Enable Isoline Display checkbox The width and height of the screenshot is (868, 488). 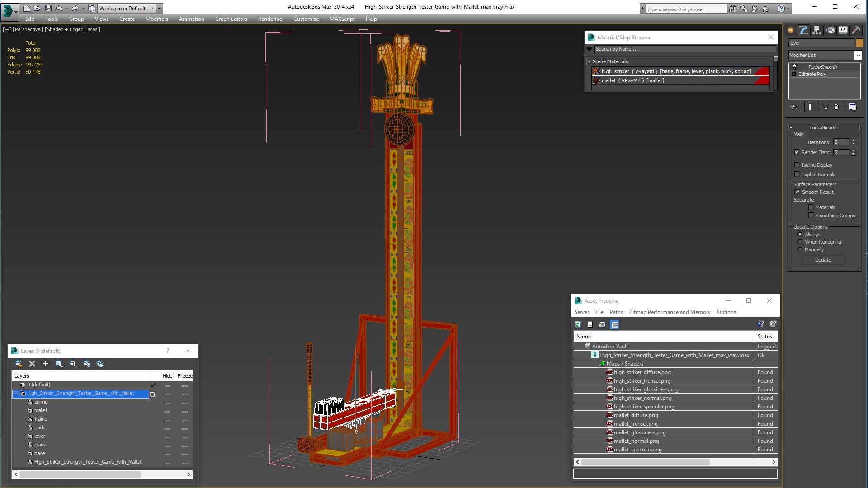coord(797,165)
